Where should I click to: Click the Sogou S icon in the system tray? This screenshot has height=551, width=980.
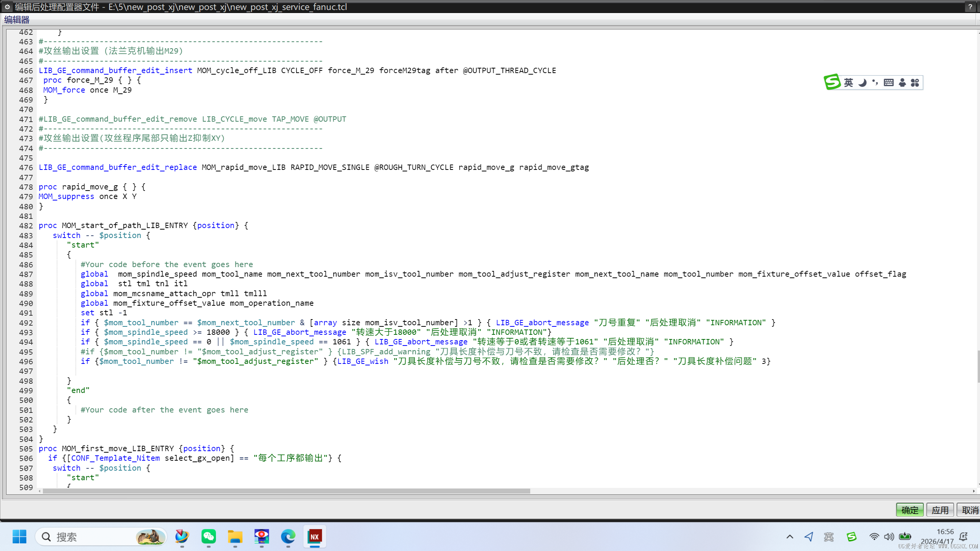tap(852, 536)
